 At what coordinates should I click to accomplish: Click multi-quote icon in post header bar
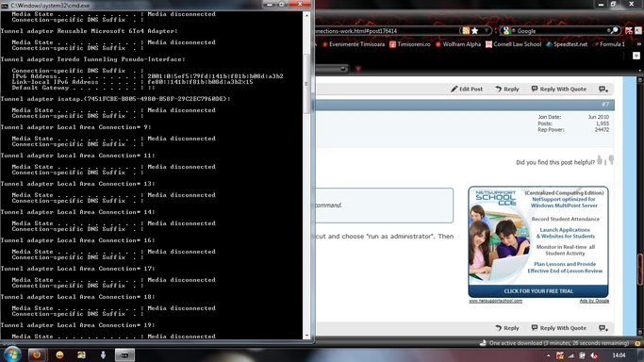603,89
